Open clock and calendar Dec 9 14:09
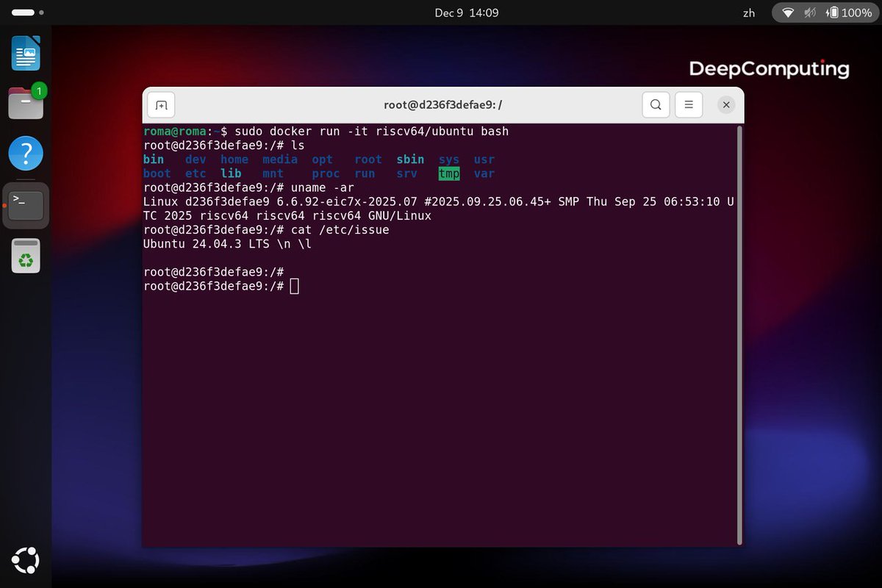Viewport: 882px width, 588px height. tap(467, 12)
